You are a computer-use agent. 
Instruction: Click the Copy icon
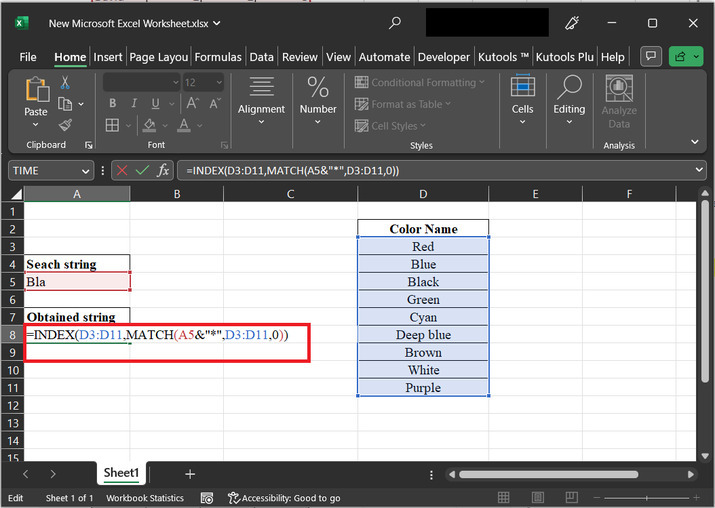[x=65, y=104]
